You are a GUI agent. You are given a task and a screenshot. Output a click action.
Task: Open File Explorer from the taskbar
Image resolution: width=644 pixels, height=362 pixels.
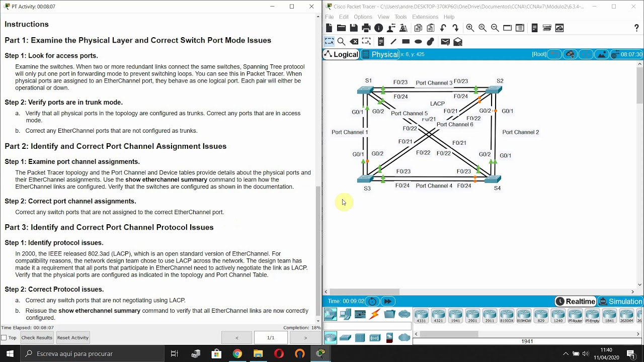[258, 353]
